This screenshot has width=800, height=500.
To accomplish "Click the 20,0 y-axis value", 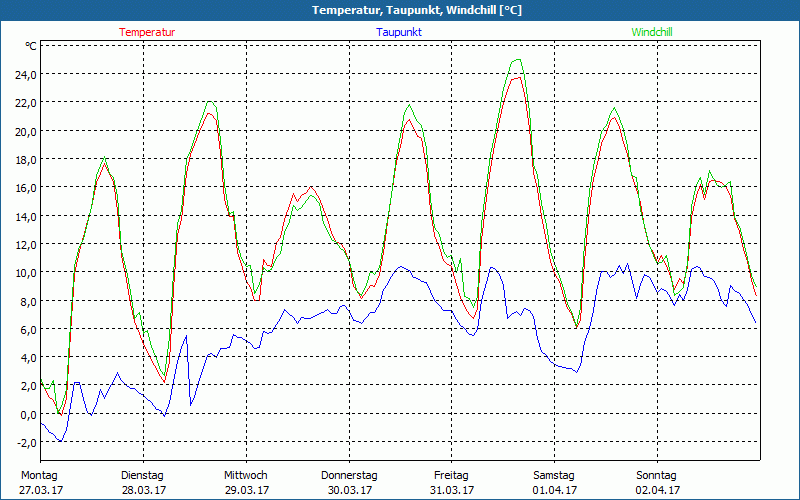I will pyautogui.click(x=26, y=131).
